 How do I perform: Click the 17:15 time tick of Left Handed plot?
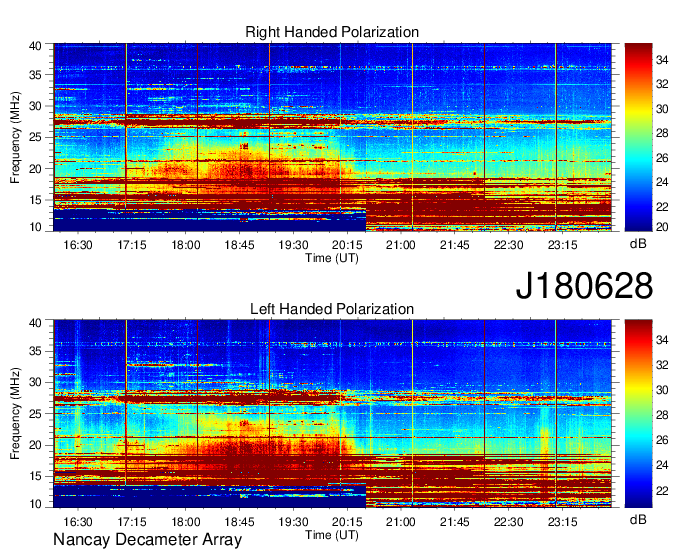pyautogui.click(x=132, y=521)
